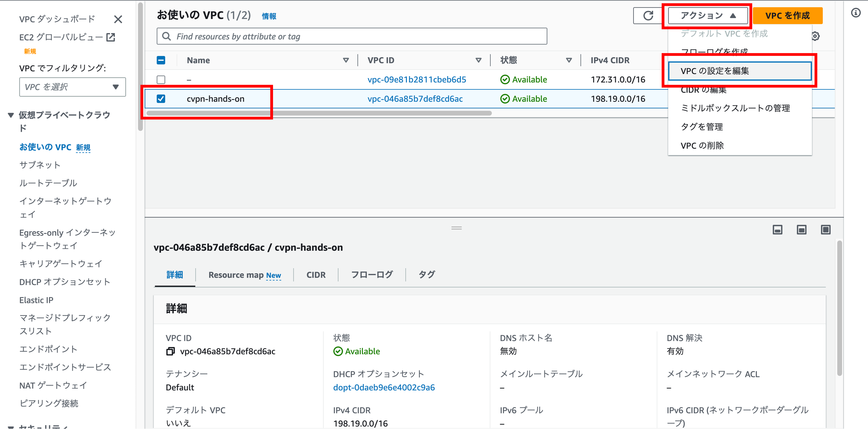
Task: Click the cvpn-hands-on name cell
Action: [x=216, y=99]
